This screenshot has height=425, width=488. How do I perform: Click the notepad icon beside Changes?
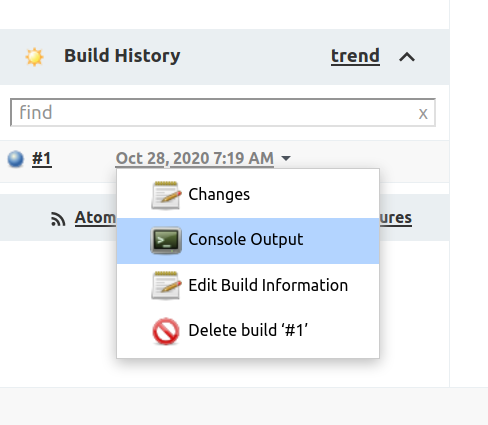coord(166,195)
